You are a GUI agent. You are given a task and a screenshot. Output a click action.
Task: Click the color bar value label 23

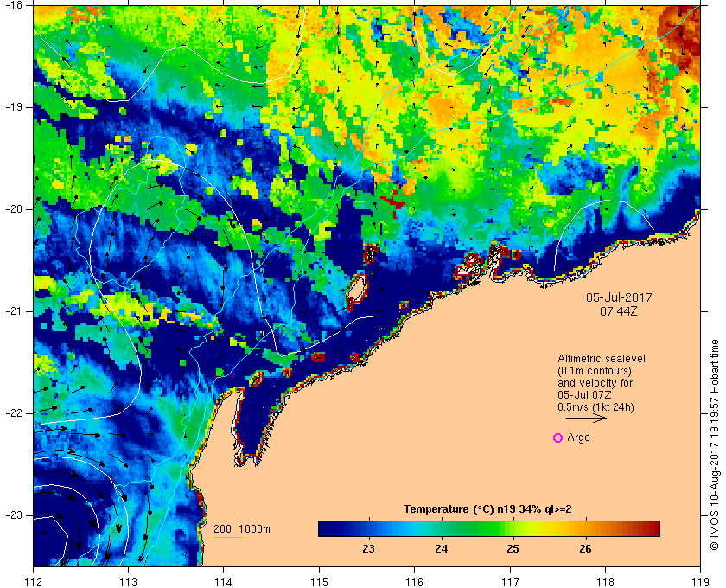(368, 549)
